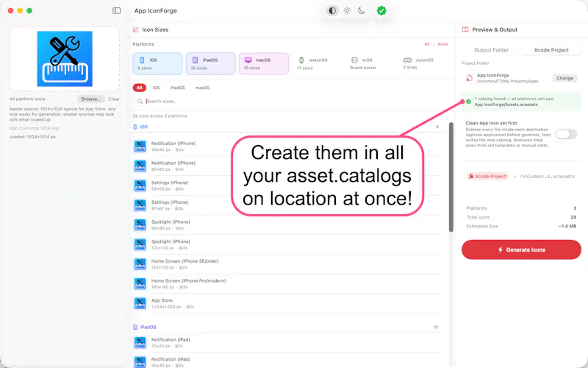
Task: Click Notification iPad 20×20 icon
Action: (x=140, y=342)
